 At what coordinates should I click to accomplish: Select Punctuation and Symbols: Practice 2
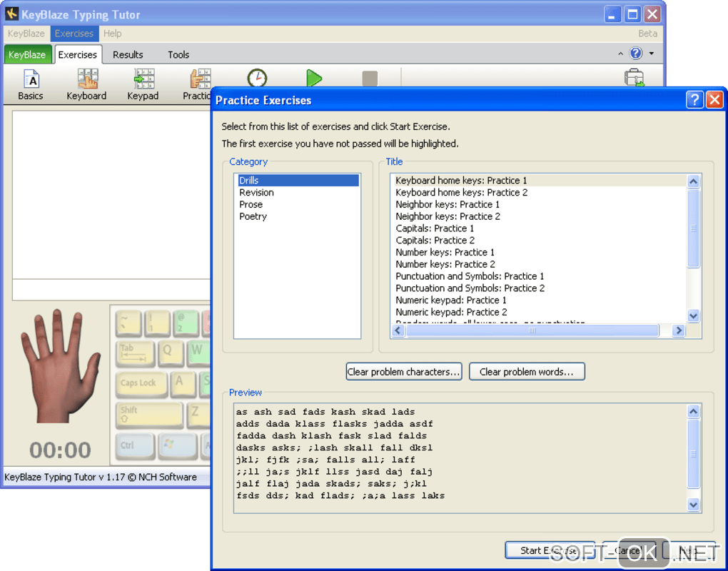[x=539, y=288]
